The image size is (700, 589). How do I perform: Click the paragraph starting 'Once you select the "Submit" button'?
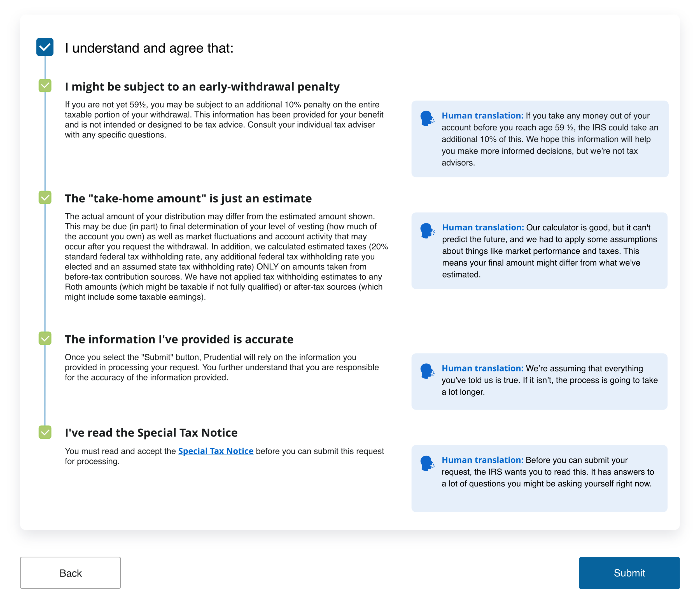tap(222, 367)
